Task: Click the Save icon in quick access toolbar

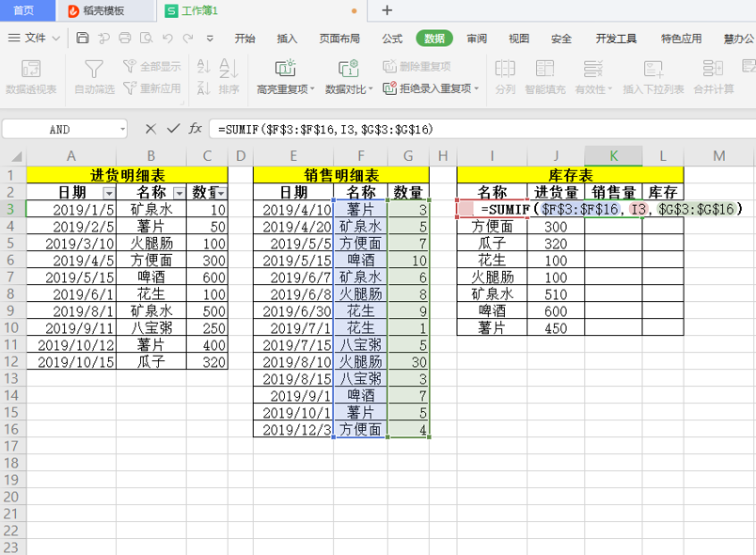Action: [83, 38]
